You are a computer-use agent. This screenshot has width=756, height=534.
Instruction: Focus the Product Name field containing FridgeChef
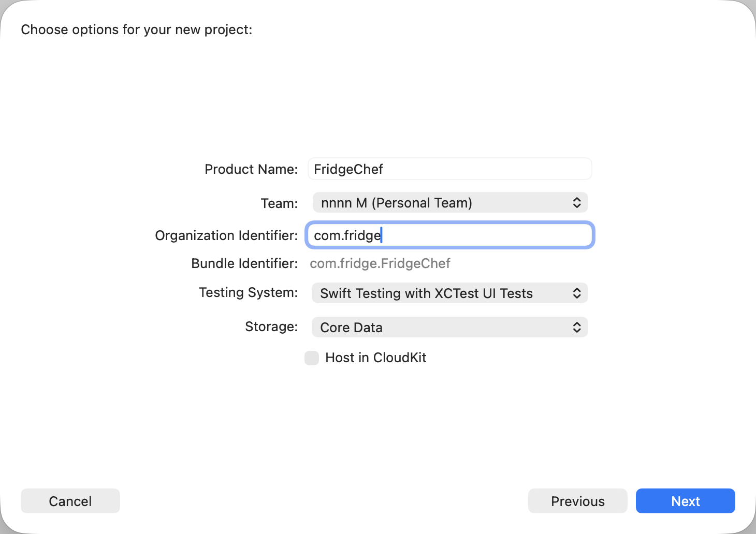coord(449,169)
